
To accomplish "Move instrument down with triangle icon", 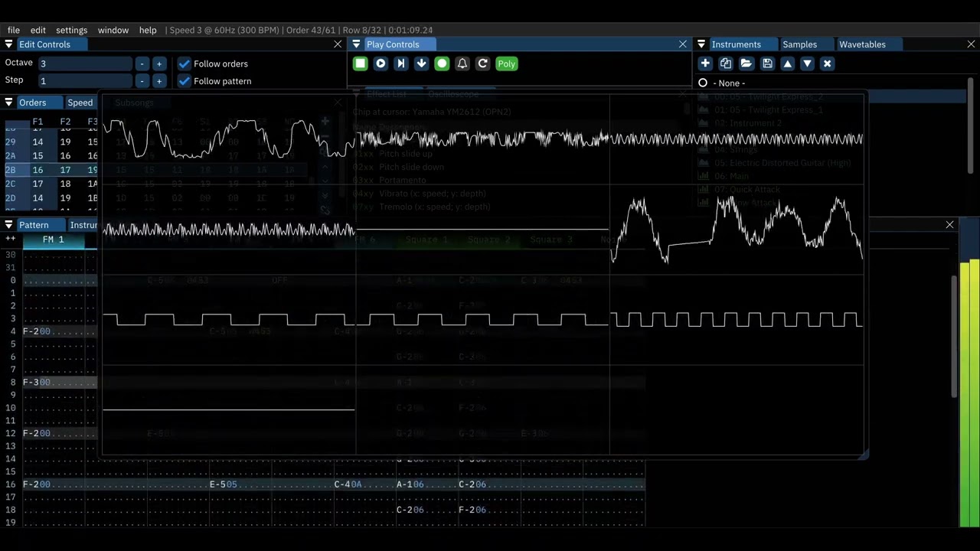I will tap(807, 64).
